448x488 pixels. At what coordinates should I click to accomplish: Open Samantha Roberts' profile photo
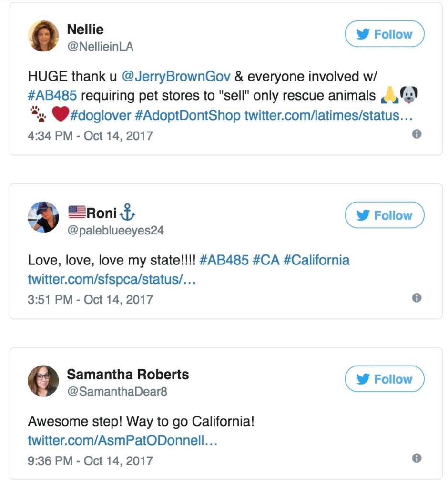point(43,381)
